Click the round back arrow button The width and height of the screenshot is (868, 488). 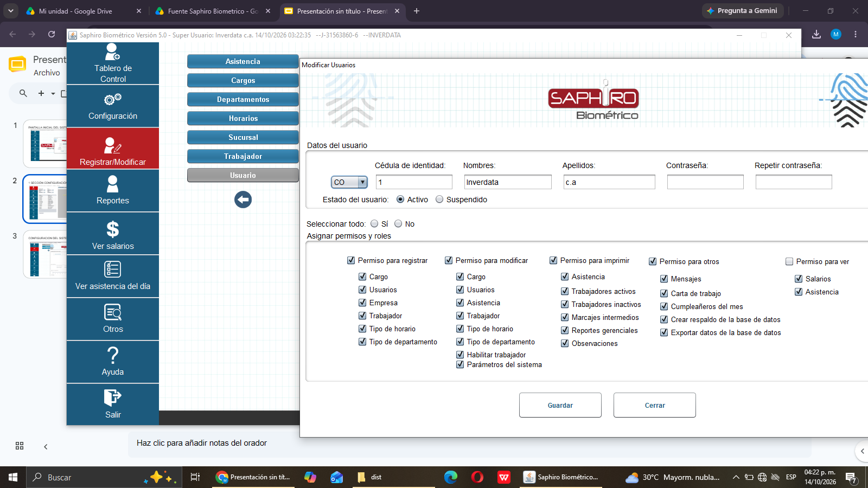point(243,200)
